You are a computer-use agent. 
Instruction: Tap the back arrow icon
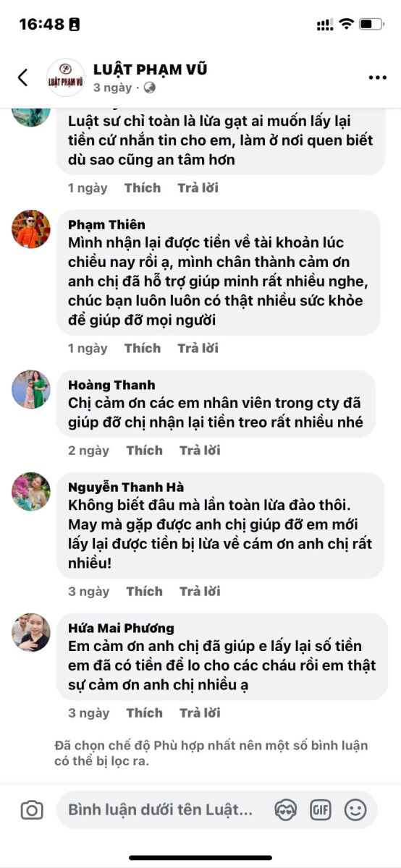23,77
